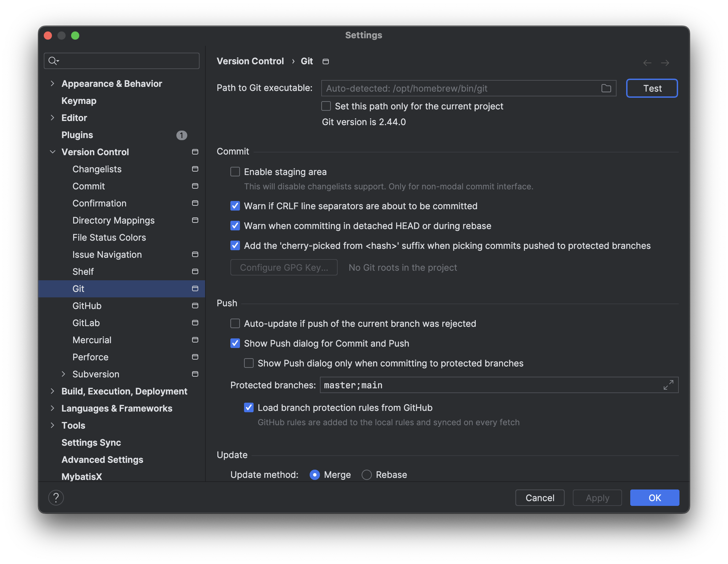Open help via question mark icon
Viewport: 728px width, 564px height.
[56, 497]
